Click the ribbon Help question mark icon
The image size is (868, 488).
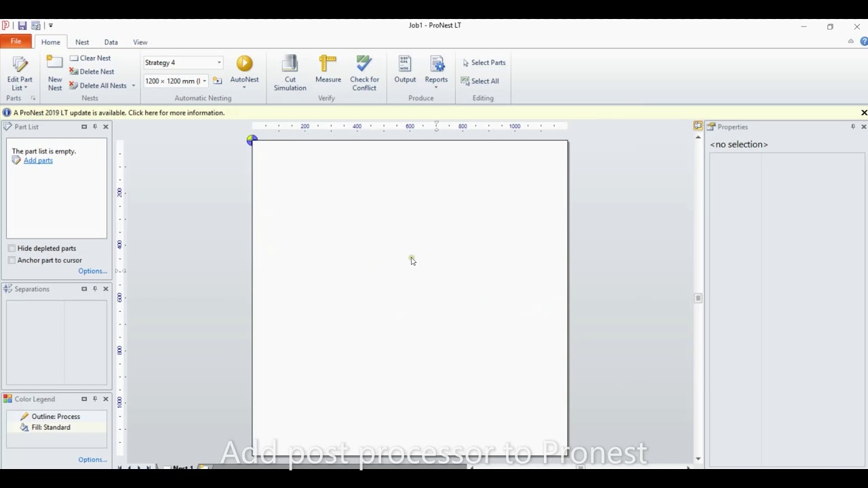coord(864,41)
